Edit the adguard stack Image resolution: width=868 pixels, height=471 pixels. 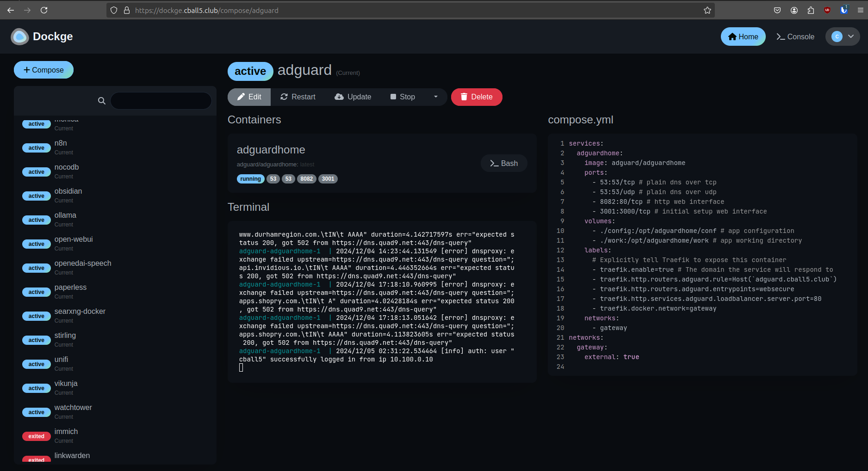249,97
